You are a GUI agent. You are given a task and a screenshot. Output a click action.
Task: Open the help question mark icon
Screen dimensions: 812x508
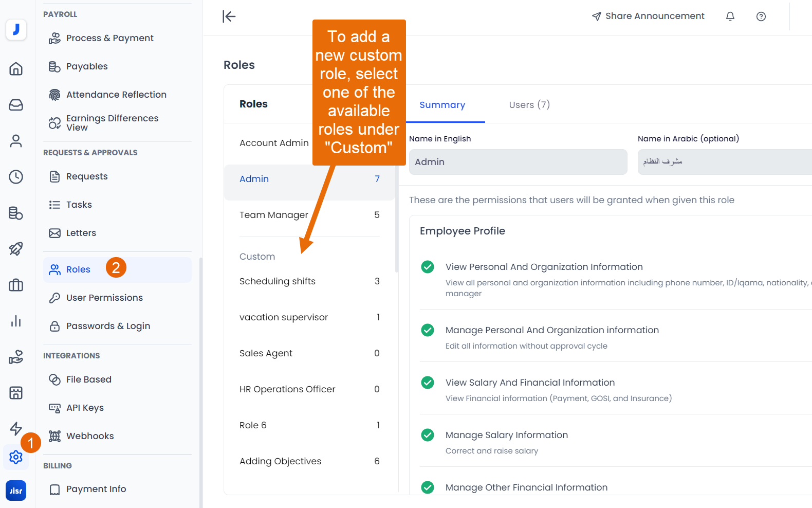tap(761, 16)
